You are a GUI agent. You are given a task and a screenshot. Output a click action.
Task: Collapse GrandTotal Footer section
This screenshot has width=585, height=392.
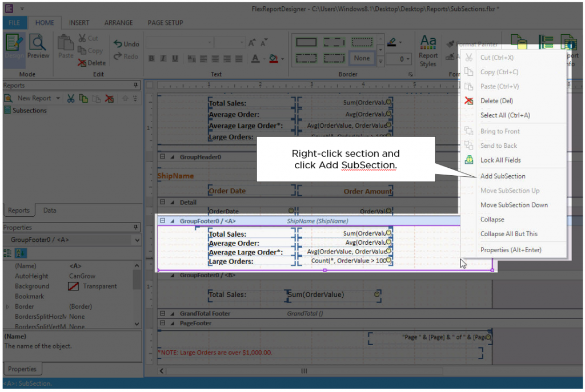[163, 313]
